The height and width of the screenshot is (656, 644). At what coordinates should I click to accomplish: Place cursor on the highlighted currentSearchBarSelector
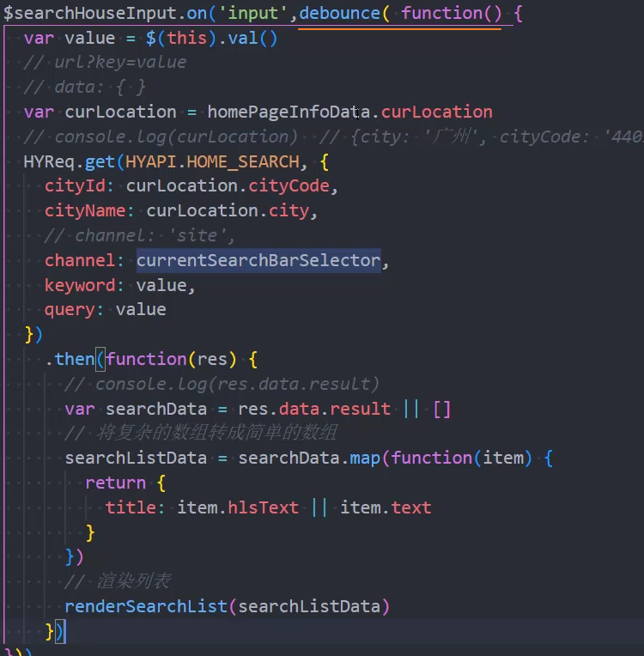coord(258,260)
